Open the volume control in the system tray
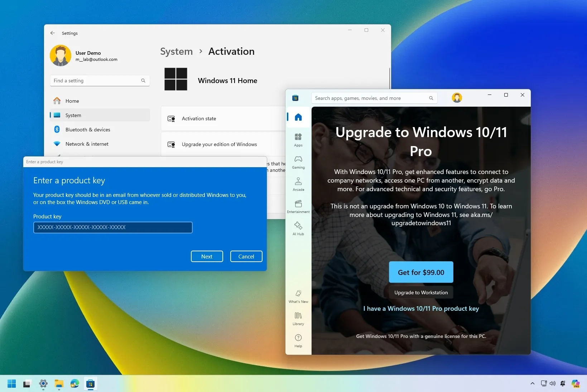Screen dimensions: 587x392 click(x=553, y=383)
